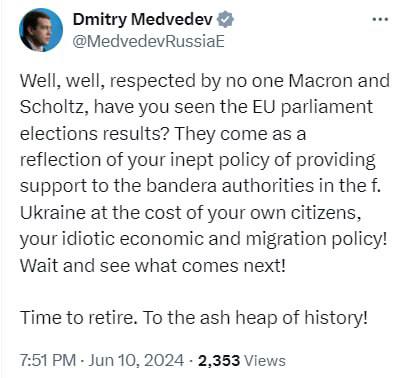Open the three-dot more options menu
Viewport: 398px width, 378px height.
pyautogui.click(x=380, y=19)
